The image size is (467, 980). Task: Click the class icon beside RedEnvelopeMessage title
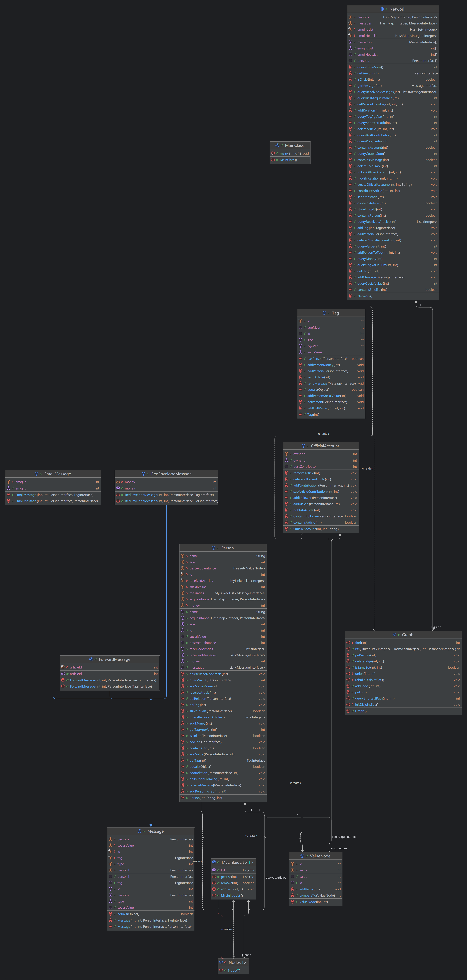point(143,474)
